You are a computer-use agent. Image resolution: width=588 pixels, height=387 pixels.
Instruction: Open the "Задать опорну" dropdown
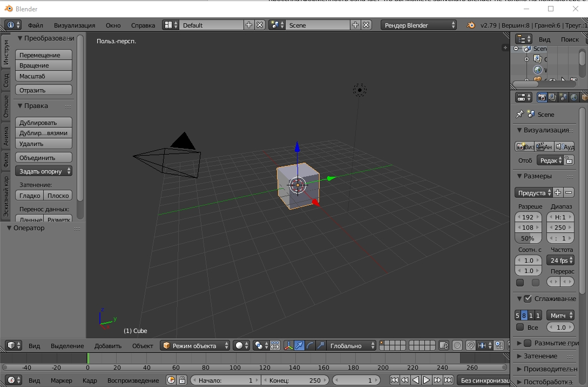(x=44, y=171)
